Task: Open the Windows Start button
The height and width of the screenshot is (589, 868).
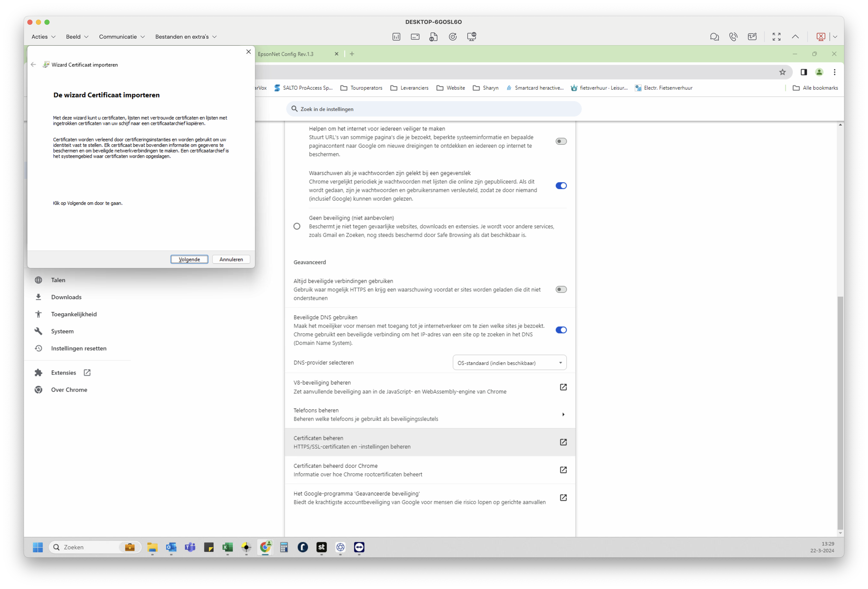Action: click(38, 547)
